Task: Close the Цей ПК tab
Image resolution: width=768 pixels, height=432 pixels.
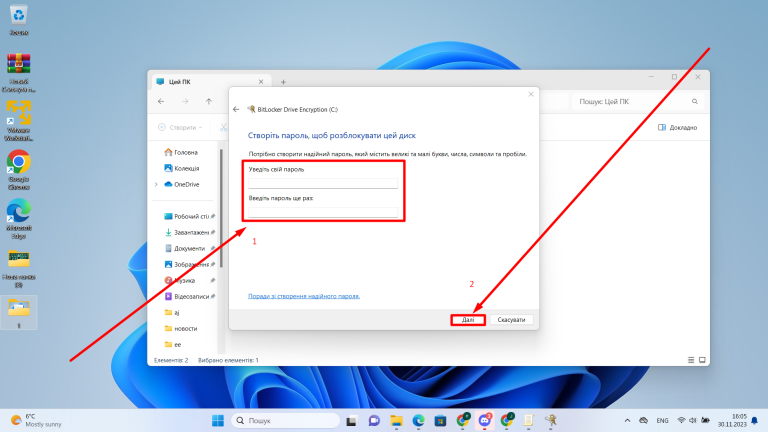Action: (x=261, y=82)
